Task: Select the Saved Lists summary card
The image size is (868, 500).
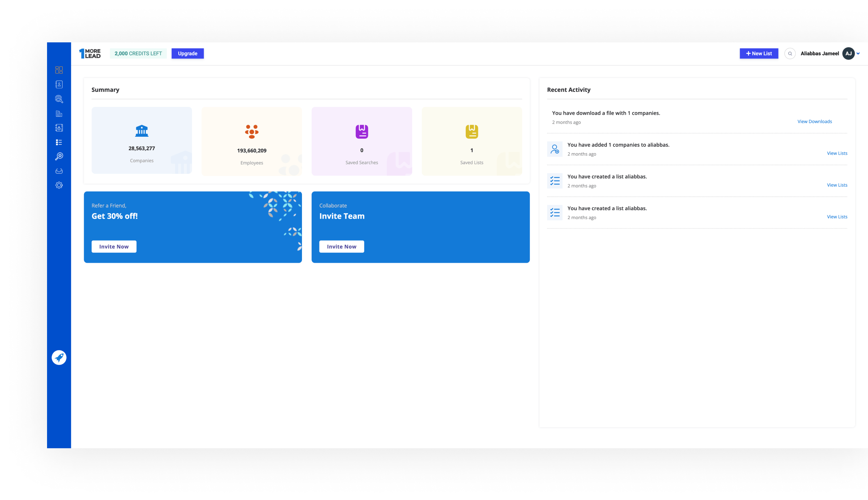Action: coord(472,141)
